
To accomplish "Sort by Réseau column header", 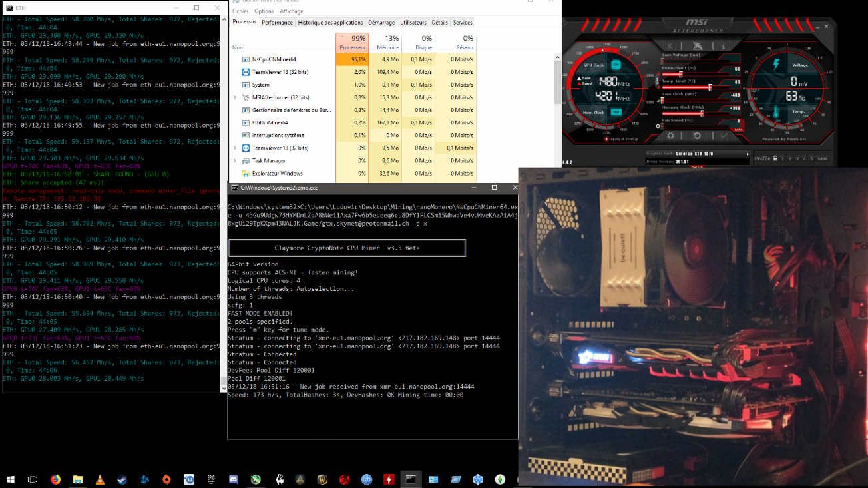I will point(455,43).
